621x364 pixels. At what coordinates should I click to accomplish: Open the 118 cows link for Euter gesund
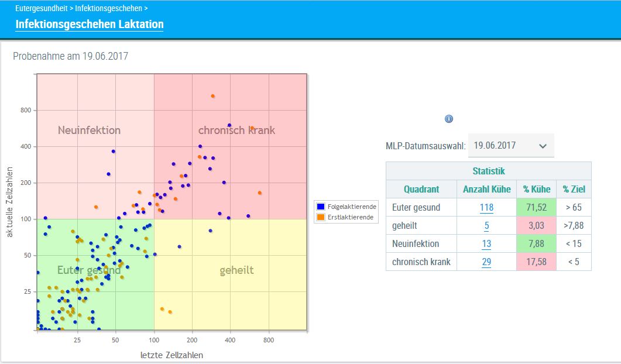486,207
